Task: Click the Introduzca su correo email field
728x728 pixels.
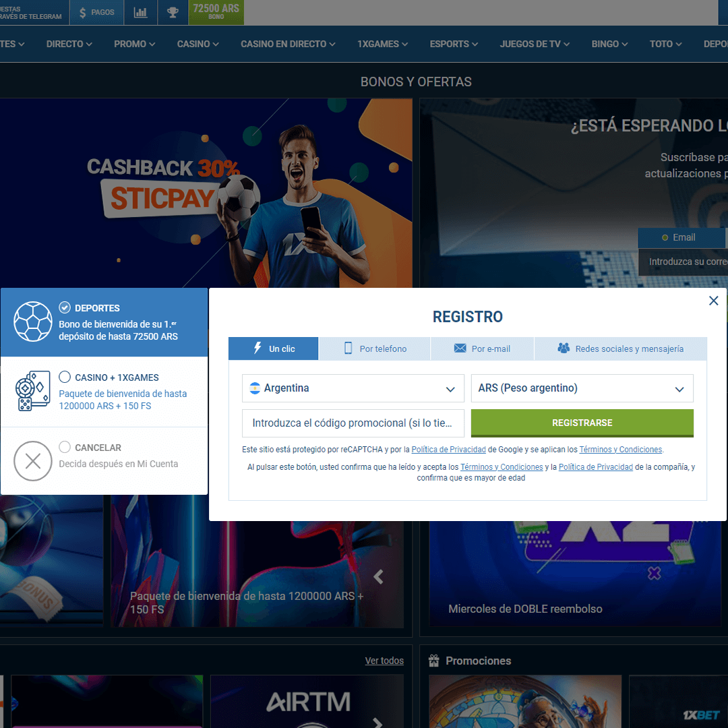Action: coord(683,262)
